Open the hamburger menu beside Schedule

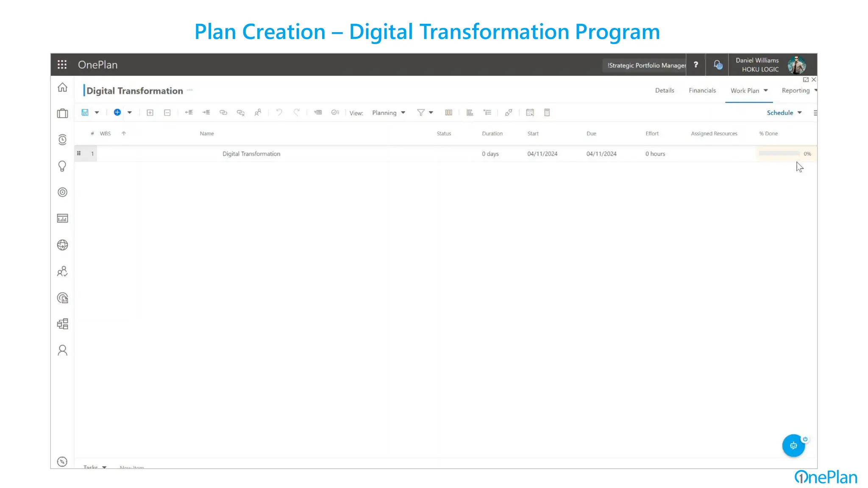pos(815,113)
